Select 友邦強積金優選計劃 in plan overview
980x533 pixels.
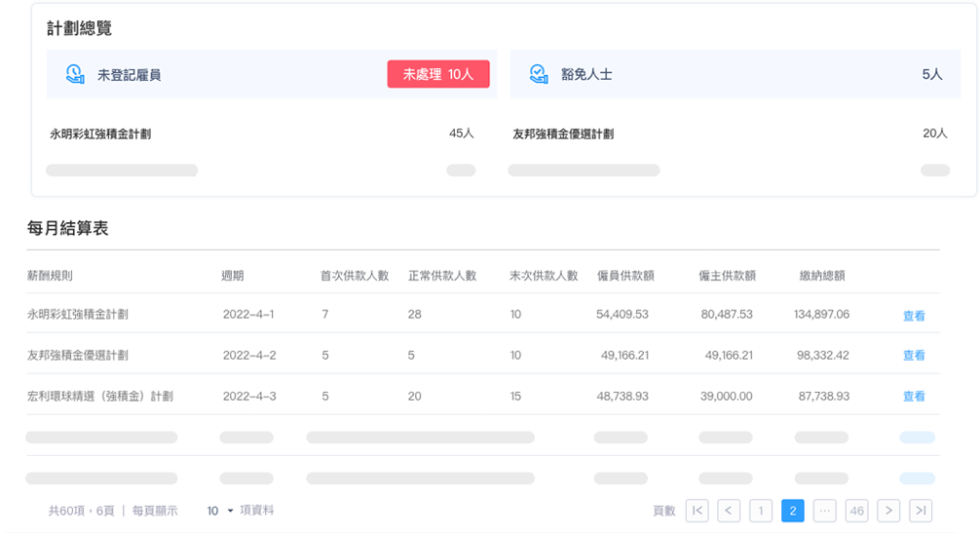pyautogui.click(x=563, y=133)
